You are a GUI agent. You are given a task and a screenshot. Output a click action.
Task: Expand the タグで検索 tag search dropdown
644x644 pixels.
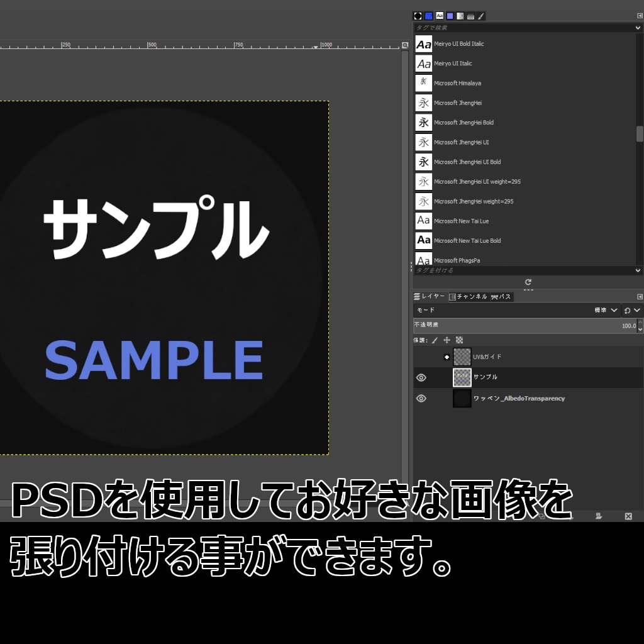pyautogui.click(x=637, y=28)
